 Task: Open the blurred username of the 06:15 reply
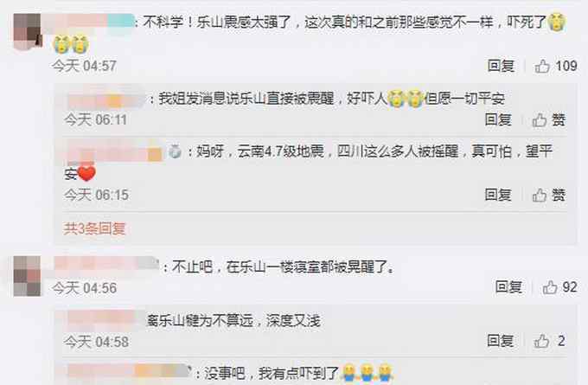[x=114, y=151]
